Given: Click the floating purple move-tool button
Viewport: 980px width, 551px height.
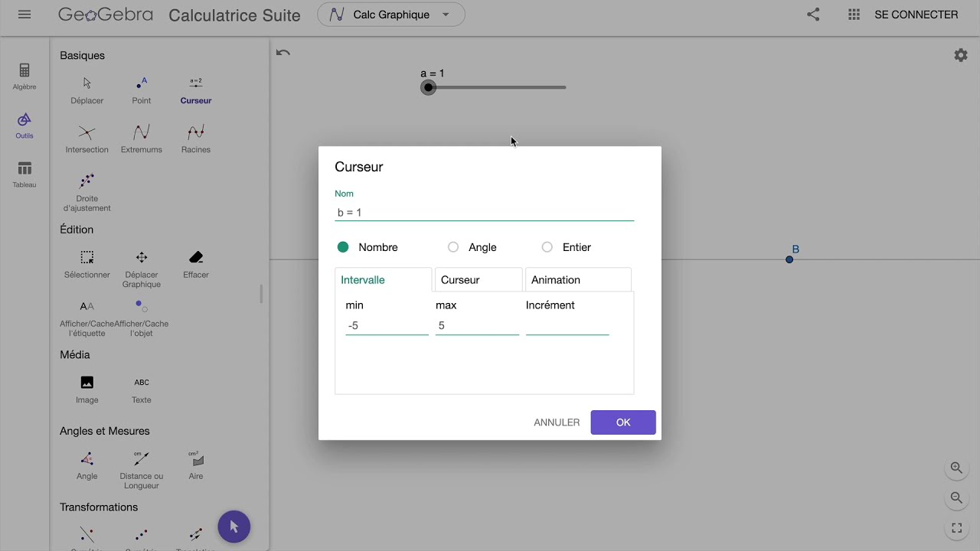Looking at the screenshot, I should coord(234,527).
